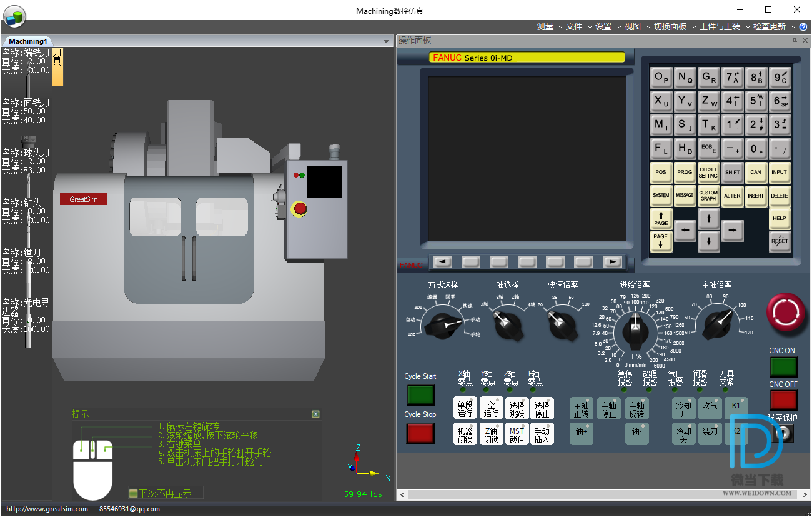Toggle 空运行 dry run button

(x=491, y=409)
